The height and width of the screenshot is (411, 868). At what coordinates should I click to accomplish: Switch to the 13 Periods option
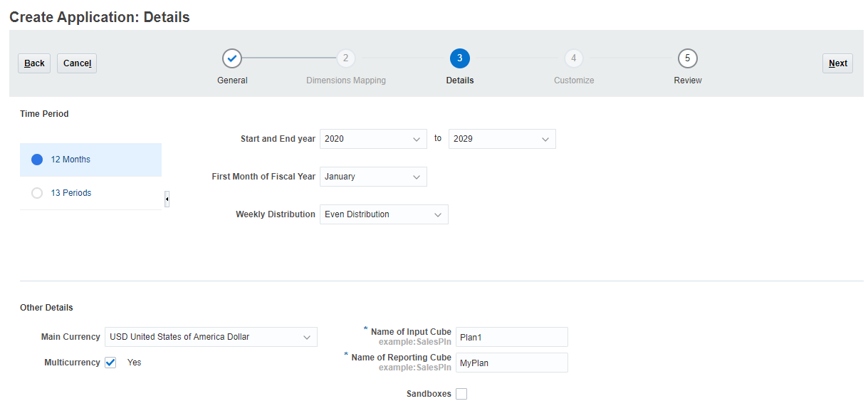click(36, 192)
